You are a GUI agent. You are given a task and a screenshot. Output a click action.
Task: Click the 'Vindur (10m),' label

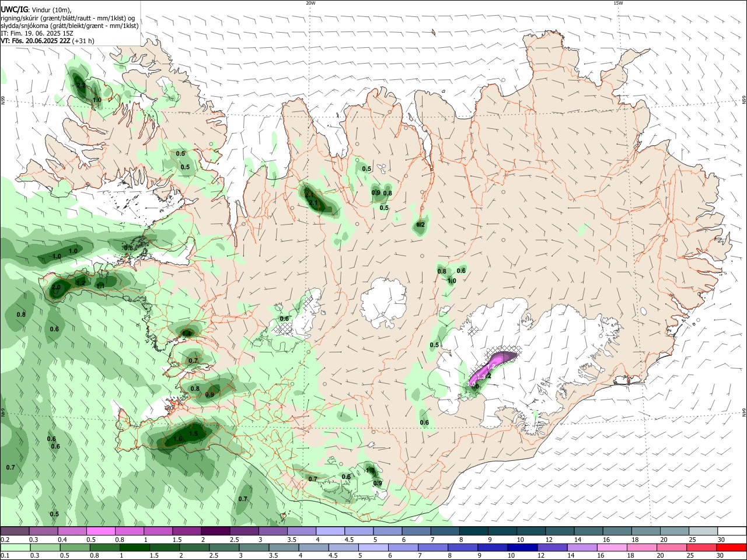(x=51, y=10)
